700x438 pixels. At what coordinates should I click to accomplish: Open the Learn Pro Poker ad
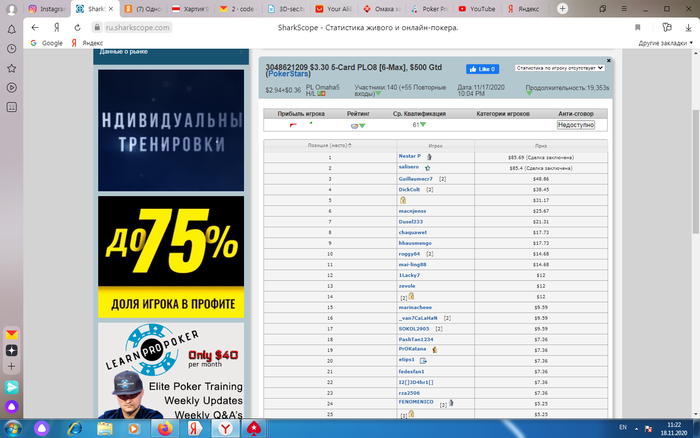click(171, 371)
